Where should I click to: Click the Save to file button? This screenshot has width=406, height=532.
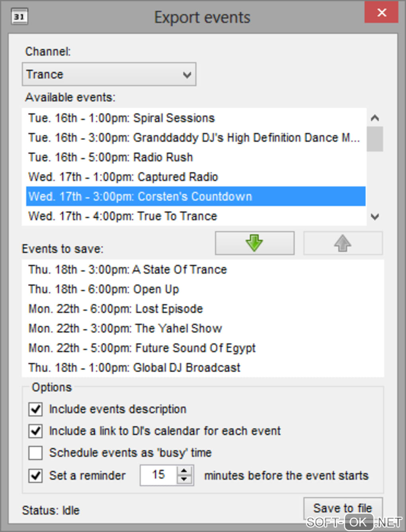(x=343, y=508)
